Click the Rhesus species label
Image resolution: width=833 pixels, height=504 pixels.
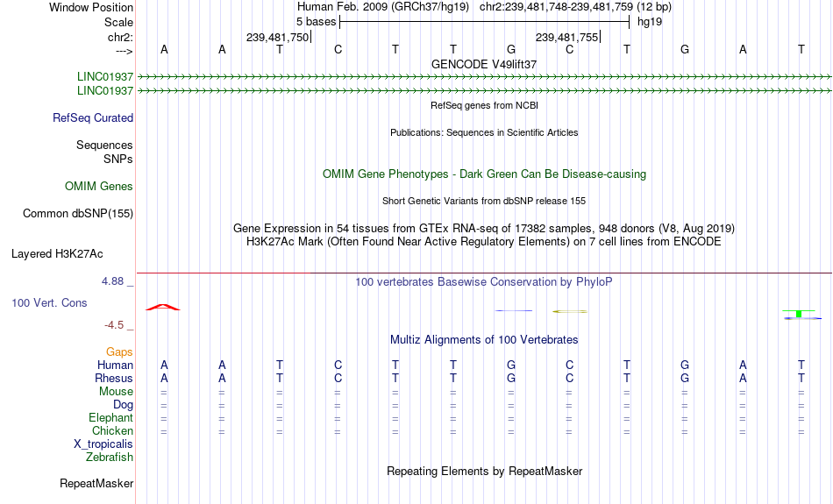click(114, 378)
